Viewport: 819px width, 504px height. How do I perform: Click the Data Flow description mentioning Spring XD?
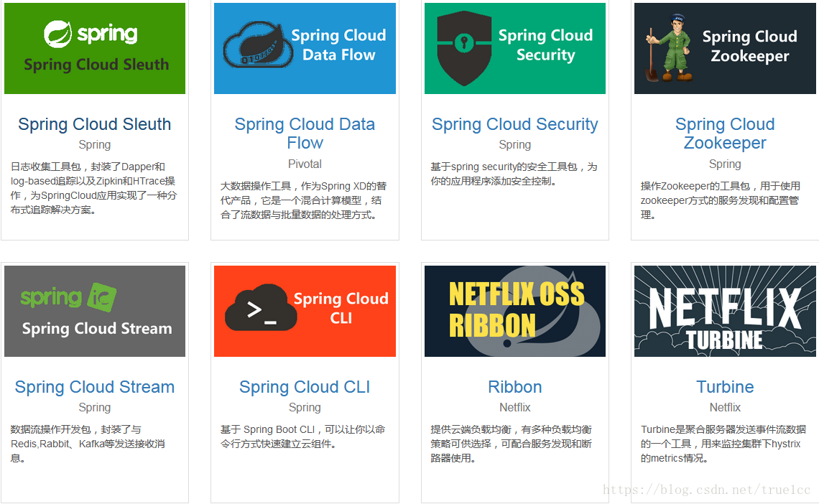click(303, 200)
